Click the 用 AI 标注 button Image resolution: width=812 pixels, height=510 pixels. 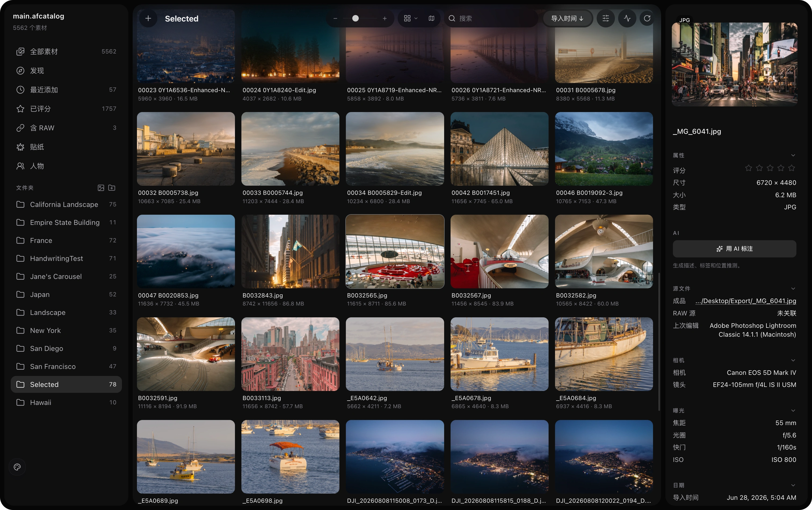pos(734,249)
